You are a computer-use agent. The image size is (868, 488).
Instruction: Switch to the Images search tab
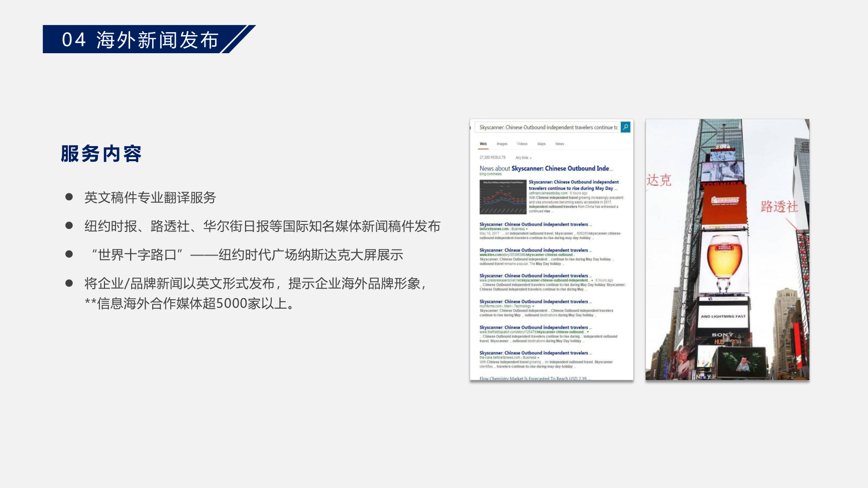pos(502,144)
